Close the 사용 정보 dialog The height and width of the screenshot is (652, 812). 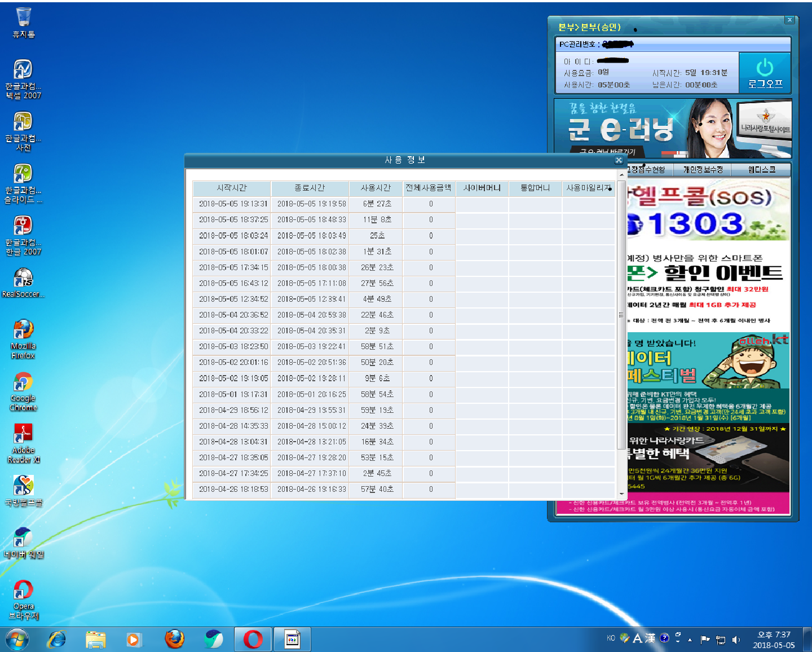[619, 160]
